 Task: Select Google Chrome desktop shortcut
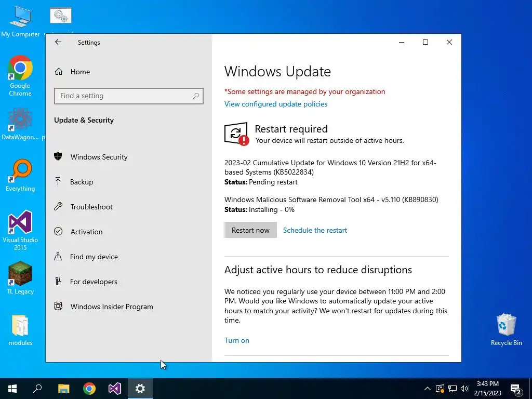tap(20, 76)
